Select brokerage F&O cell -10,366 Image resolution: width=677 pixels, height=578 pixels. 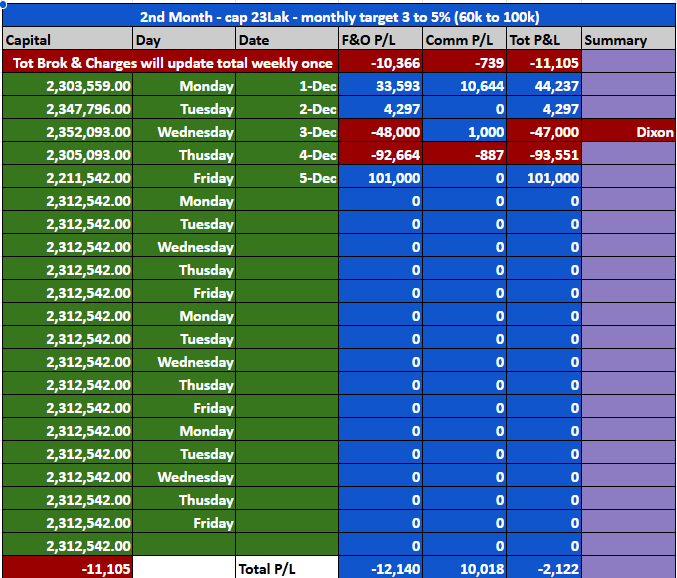tap(380, 63)
